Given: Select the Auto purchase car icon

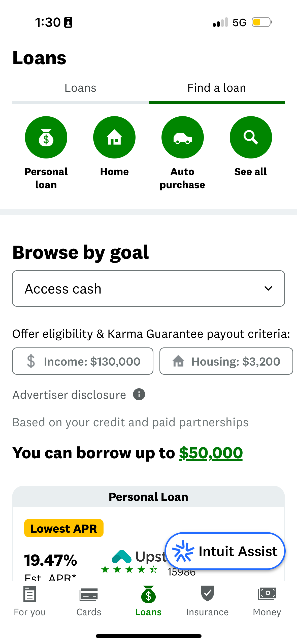Looking at the screenshot, I should (x=182, y=137).
